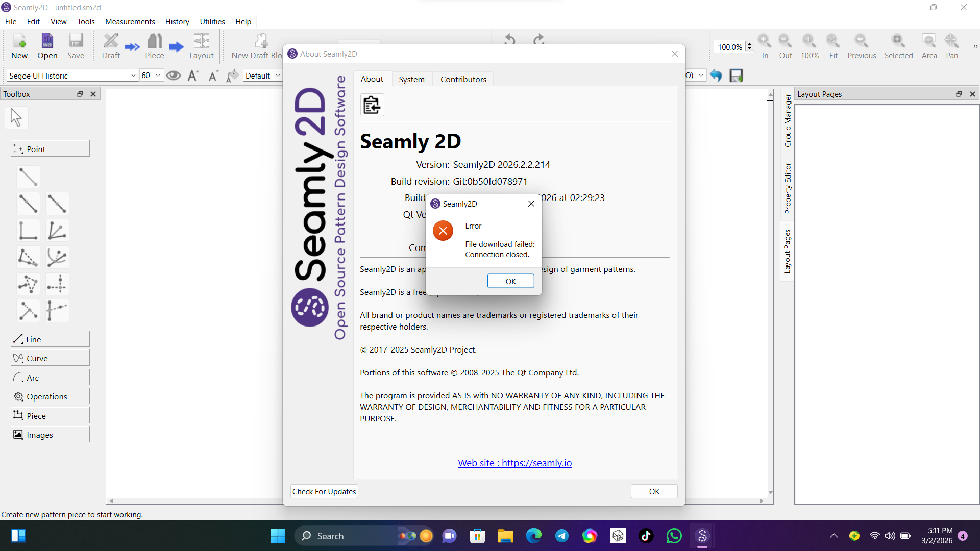Viewport: 980px width, 551px height.
Task: Click the copy-to-clipboard icon in About tab
Action: point(372,105)
